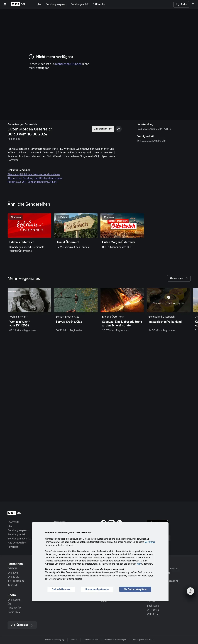Click the share arrow icon
The image size is (198, 644).
pyautogui.click(x=118, y=129)
